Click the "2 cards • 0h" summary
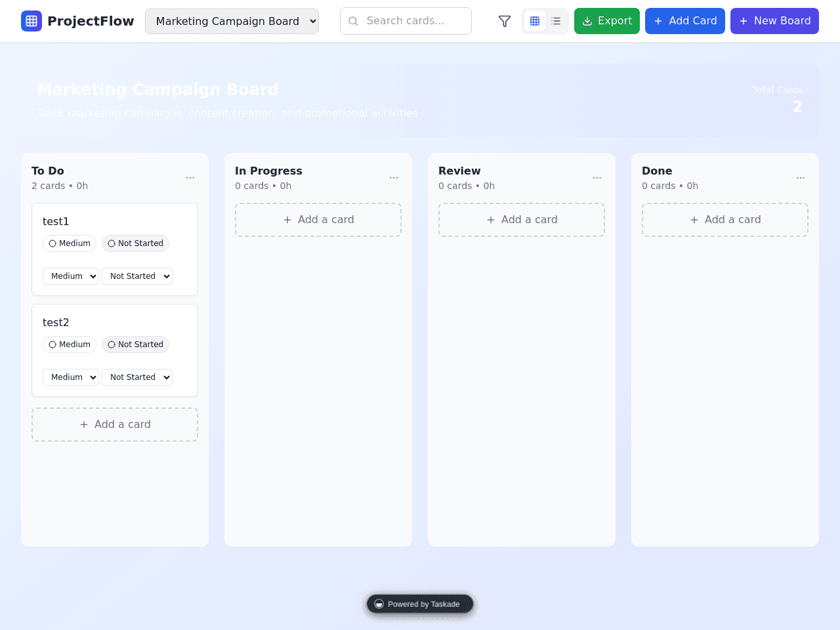 coord(60,186)
